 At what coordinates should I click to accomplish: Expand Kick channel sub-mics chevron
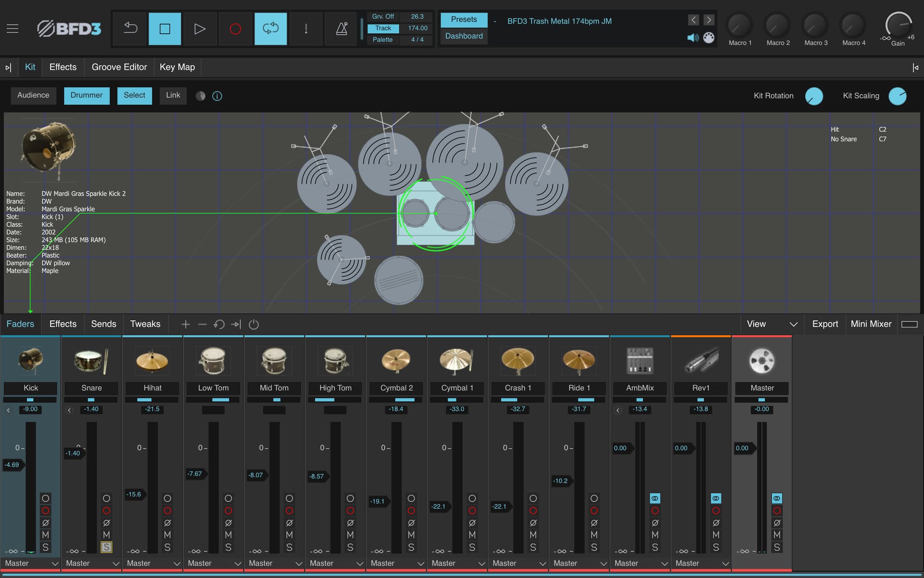8,410
